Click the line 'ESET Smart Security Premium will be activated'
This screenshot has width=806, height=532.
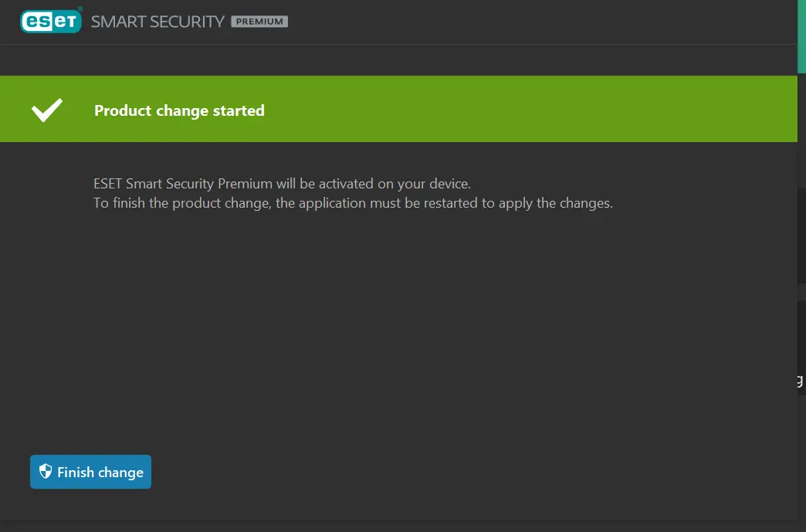coord(283,184)
